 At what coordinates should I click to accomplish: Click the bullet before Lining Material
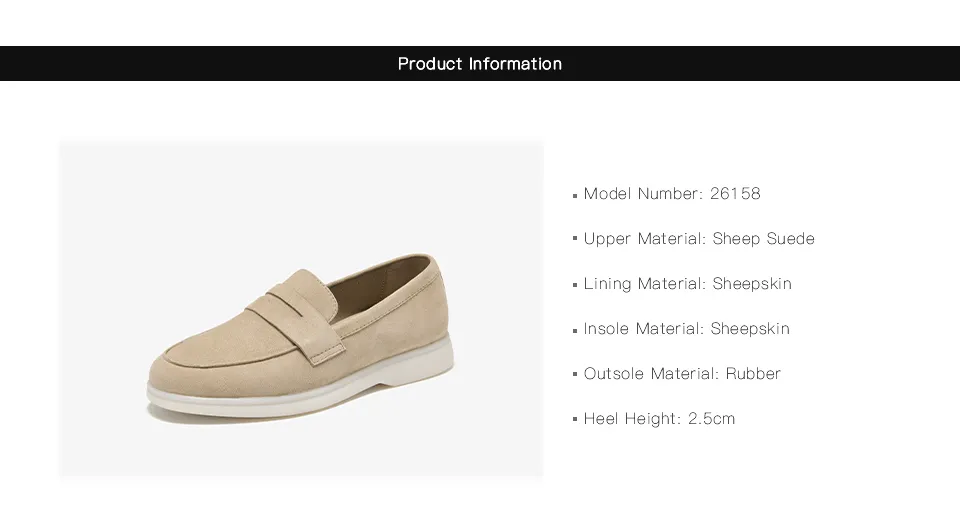tap(575, 285)
